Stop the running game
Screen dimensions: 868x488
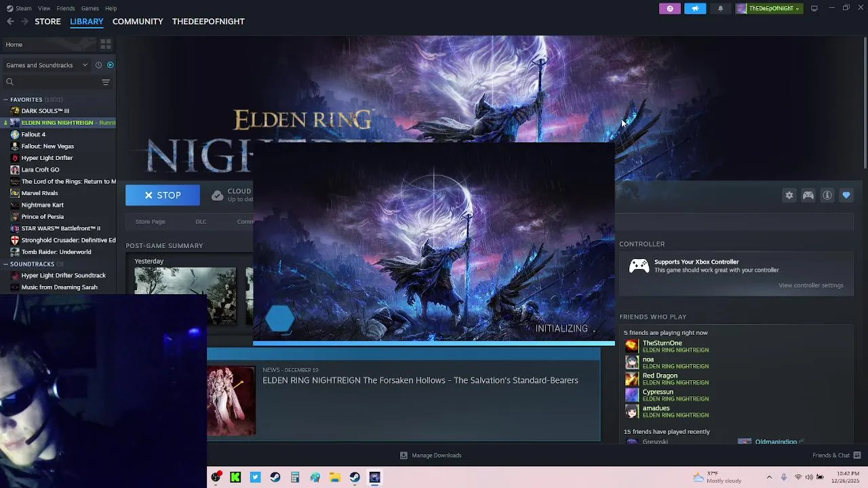coord(163,195)
